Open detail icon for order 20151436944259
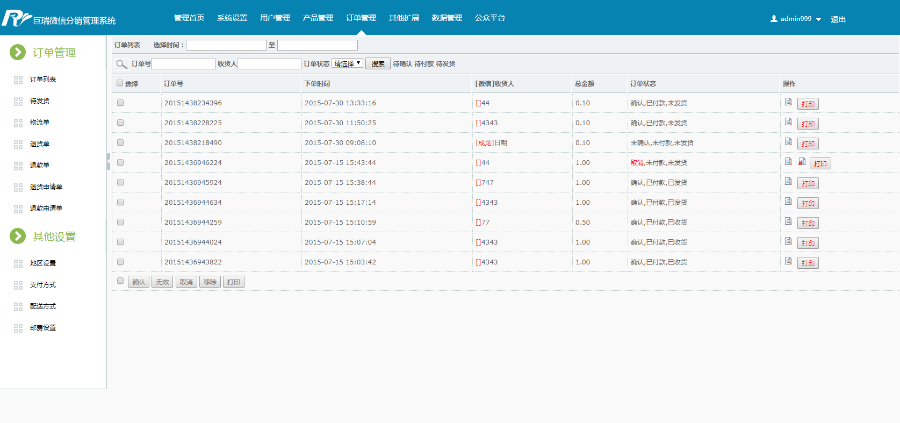Screen dimensions: 900x423 789,220
